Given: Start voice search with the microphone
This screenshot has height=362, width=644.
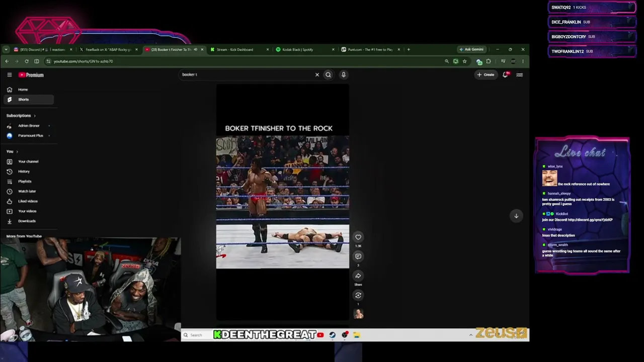Looking at the screenshot, I should (344, 75).
